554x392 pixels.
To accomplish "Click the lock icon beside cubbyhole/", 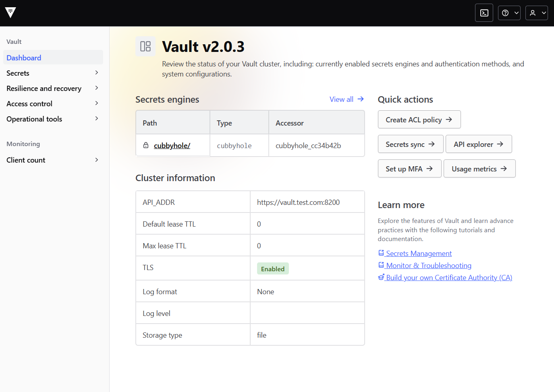I will click(x=146, y=145).
